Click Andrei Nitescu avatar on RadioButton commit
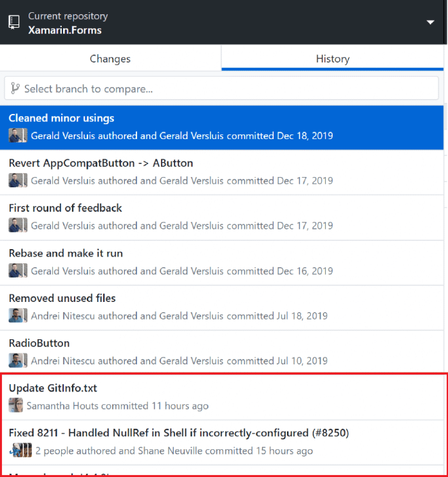 pos(18,360)
